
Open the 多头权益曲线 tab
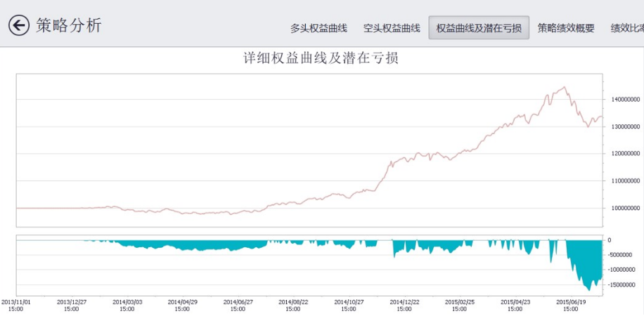(x=318, y=28)
